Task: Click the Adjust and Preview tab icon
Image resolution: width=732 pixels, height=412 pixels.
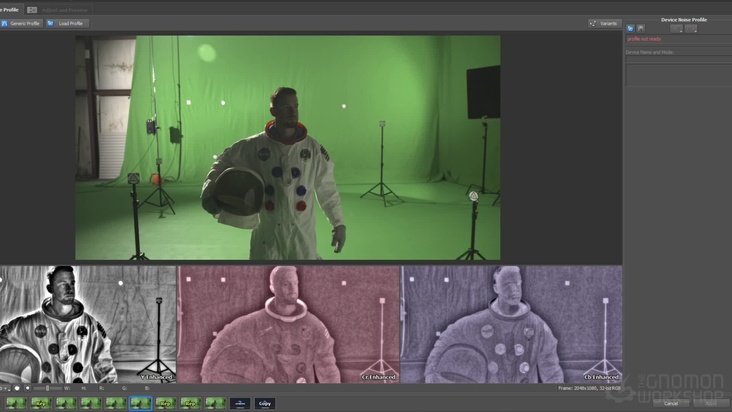Action: coord(32,10)
